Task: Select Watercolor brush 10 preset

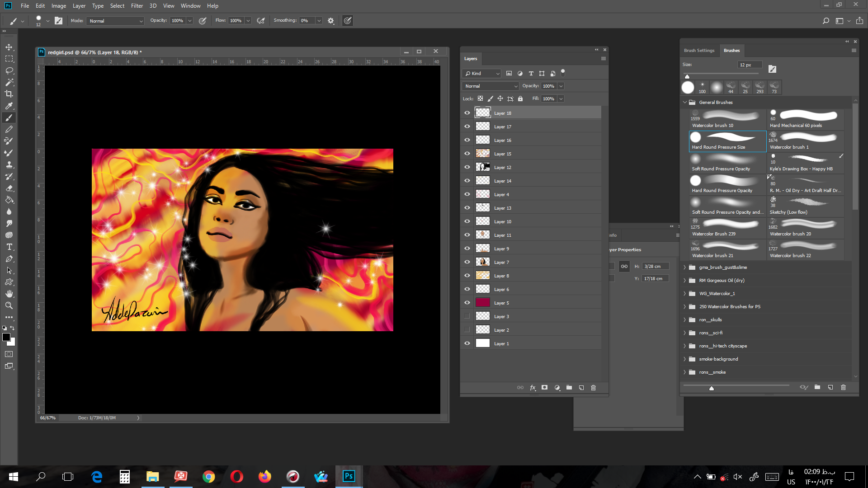Action: point(727,120)
